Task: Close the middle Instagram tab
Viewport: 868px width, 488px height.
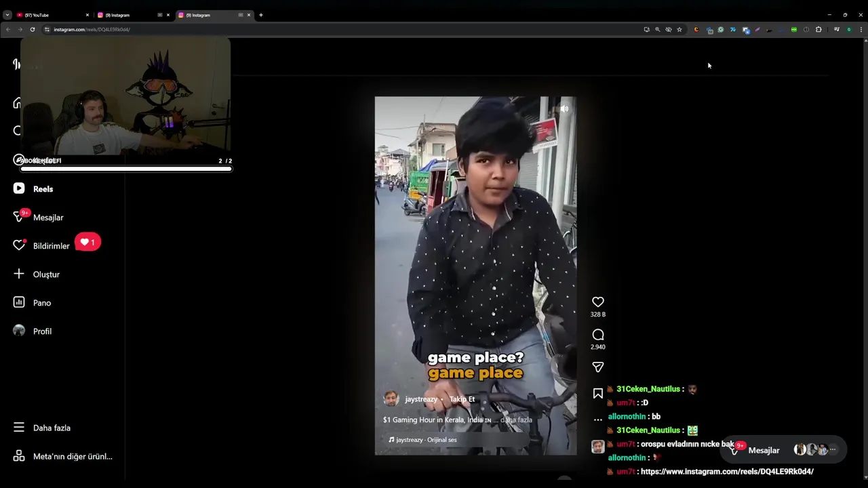Action: point(168,15)
